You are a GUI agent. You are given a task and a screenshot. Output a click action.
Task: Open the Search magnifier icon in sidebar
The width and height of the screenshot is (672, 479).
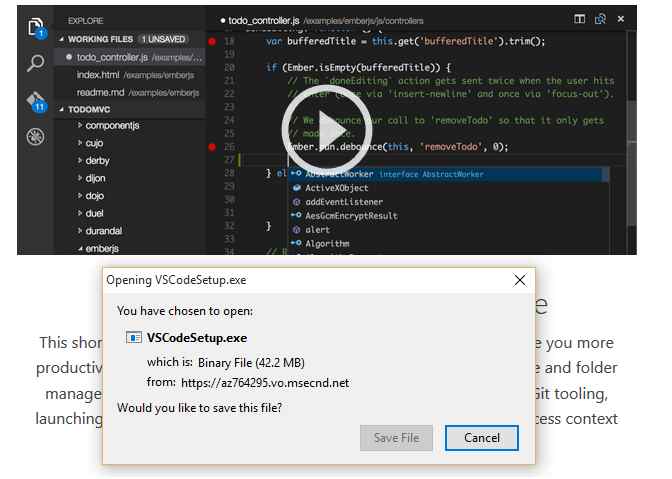tap(35, 63)
